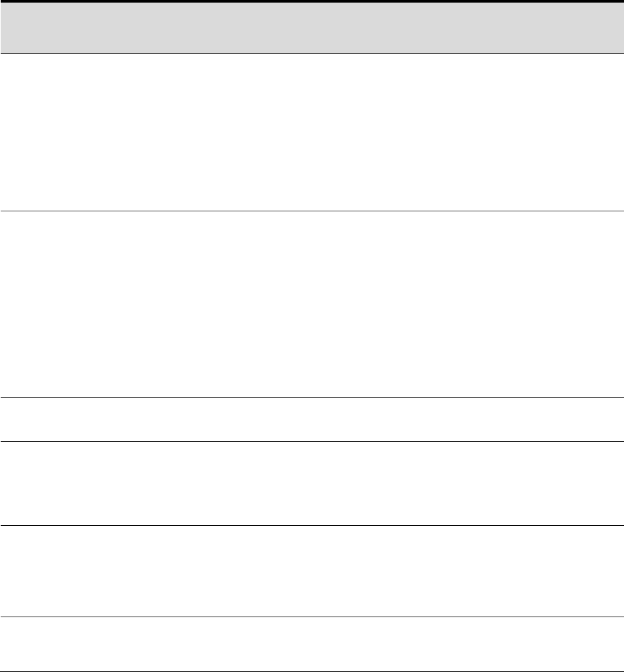Click the divider between third and fourth rows

[x=312, y=441]
